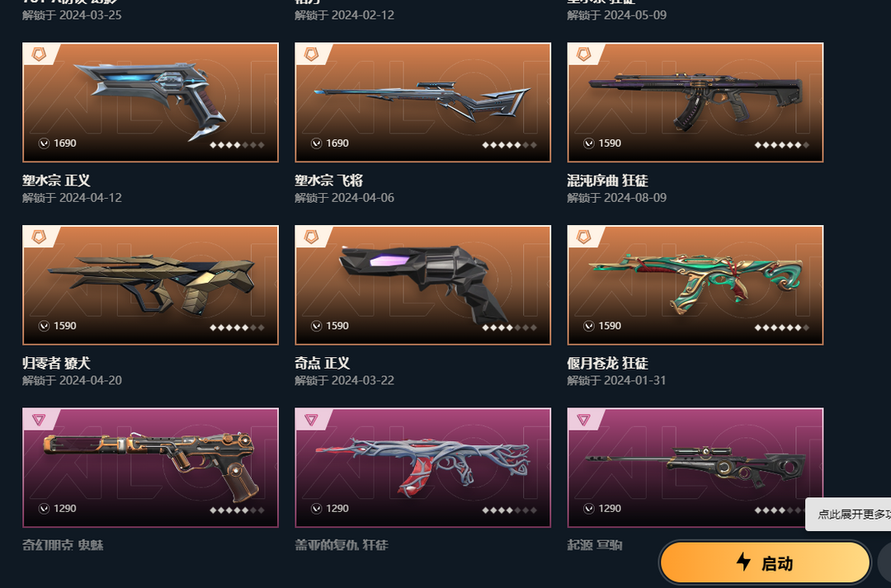891x588 pixels.
Task: Click orange tier badge on 塑水宗 正义 card
Action: tap(39, 54)
